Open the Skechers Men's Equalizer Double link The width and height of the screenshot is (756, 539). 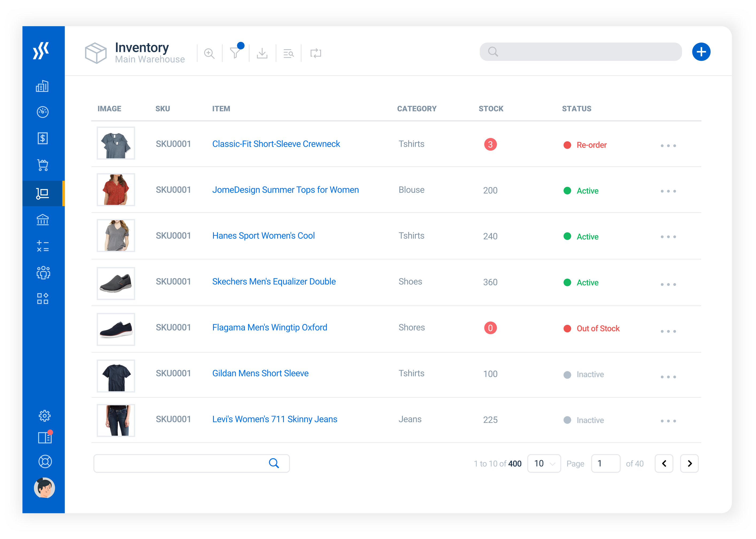pos(274,282)
